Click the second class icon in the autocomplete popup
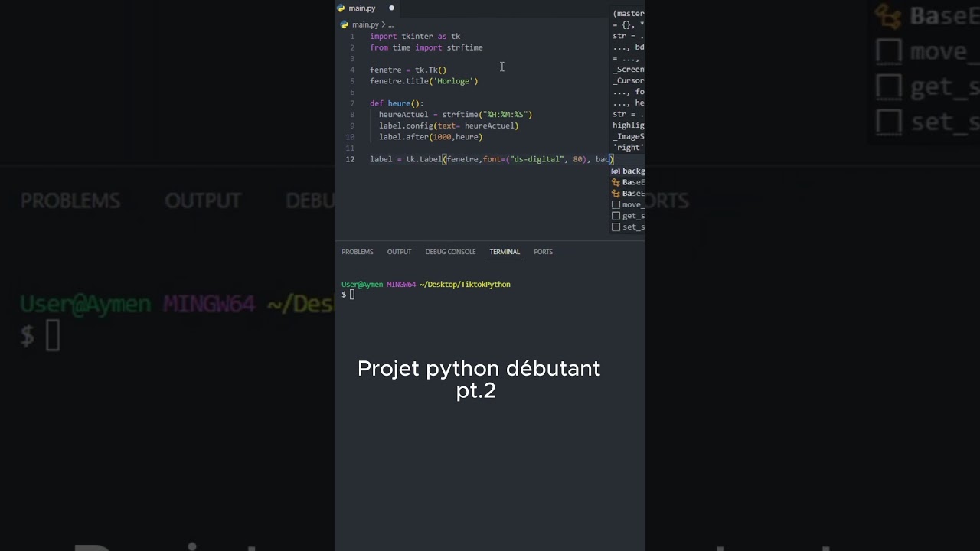This screenshot has height=551, width=980. [x=616, y=193]
